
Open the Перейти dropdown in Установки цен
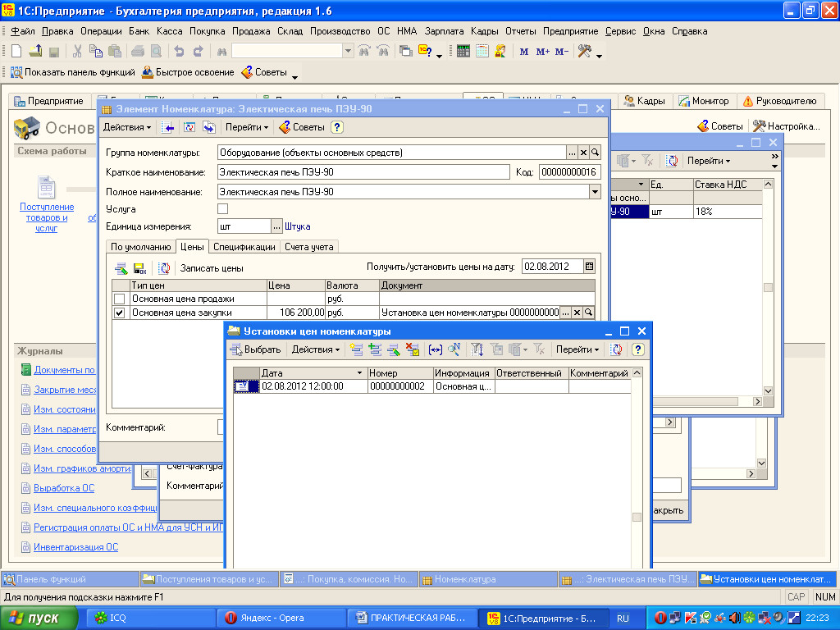[577, 349]
